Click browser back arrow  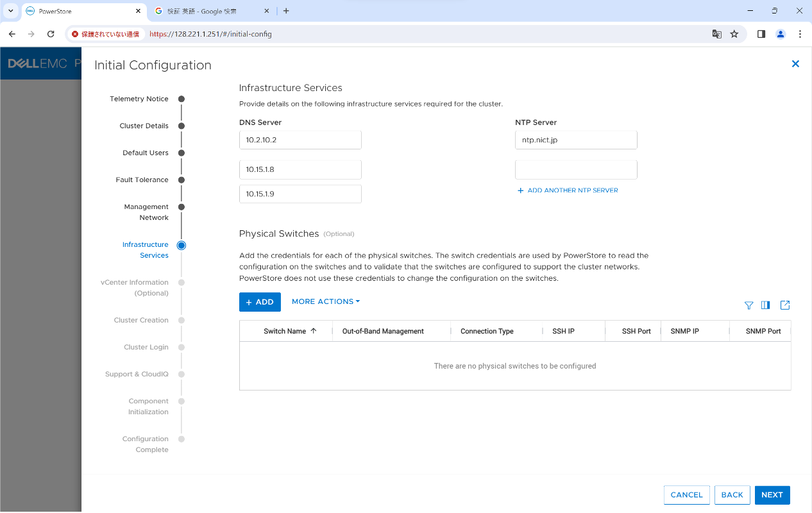(x=12, y=34)
